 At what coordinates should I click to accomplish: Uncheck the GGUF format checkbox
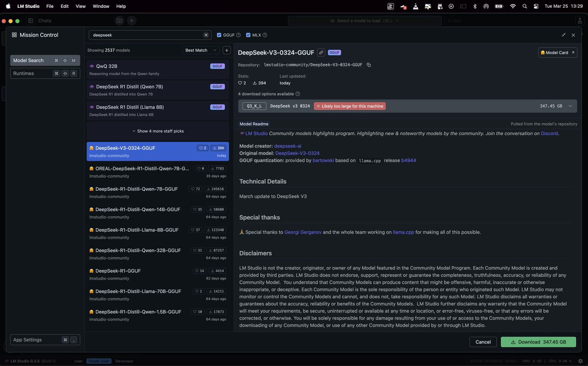pyautogui.click(x=219, y=35)
